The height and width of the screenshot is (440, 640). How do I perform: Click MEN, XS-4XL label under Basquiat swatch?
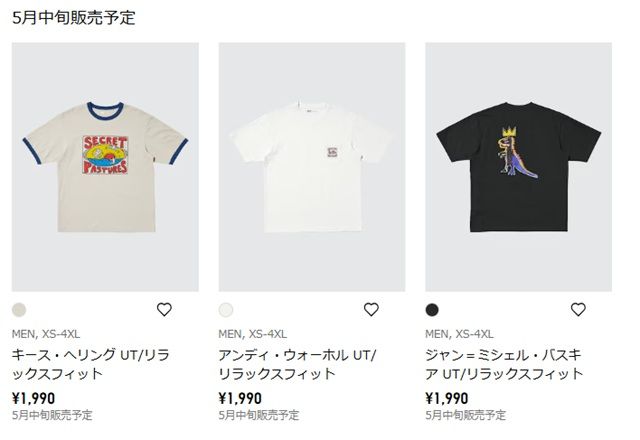click(459, 334)
